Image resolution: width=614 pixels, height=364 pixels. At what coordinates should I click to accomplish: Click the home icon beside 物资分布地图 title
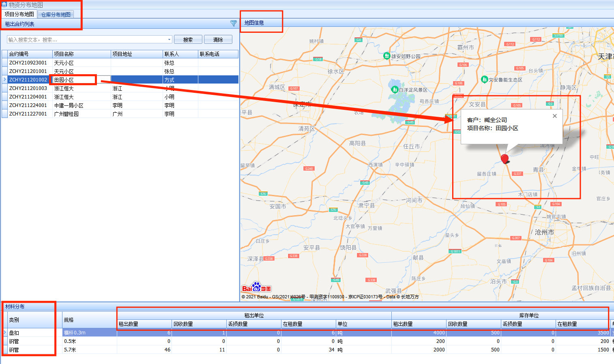click(x=4, y=4)
